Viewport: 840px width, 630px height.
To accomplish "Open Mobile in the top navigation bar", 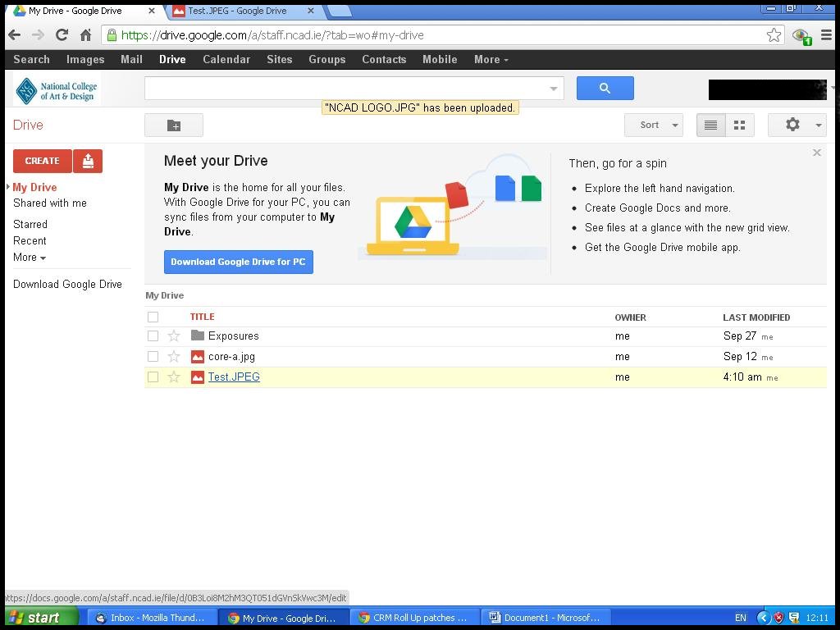I will pyautogui.click(x=440, y=59).
